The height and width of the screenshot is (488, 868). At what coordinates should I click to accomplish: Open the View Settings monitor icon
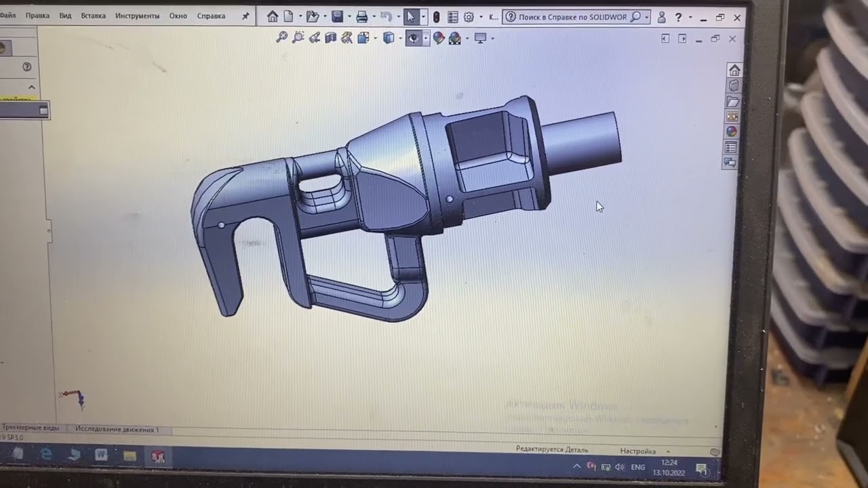(x=480, y=38)
